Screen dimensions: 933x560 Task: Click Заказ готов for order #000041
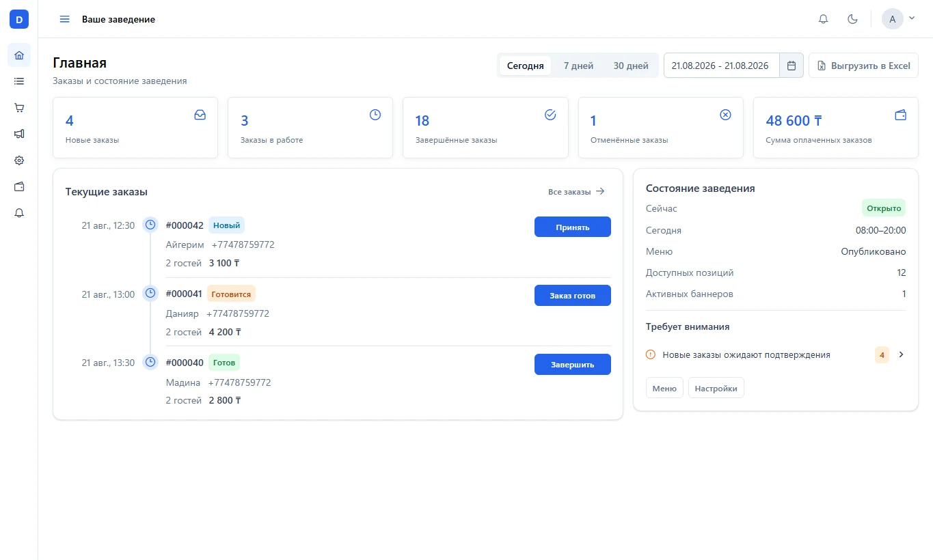[x=573, y=296]
